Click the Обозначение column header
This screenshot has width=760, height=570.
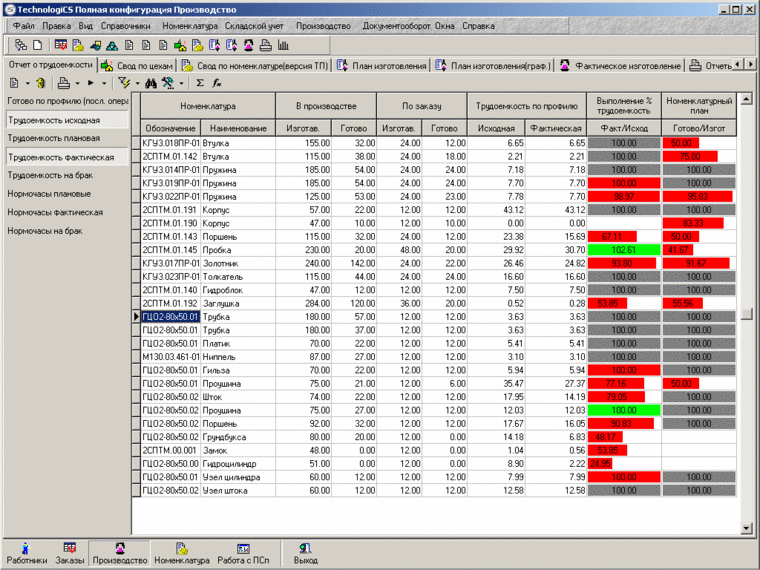coord(171,128)
